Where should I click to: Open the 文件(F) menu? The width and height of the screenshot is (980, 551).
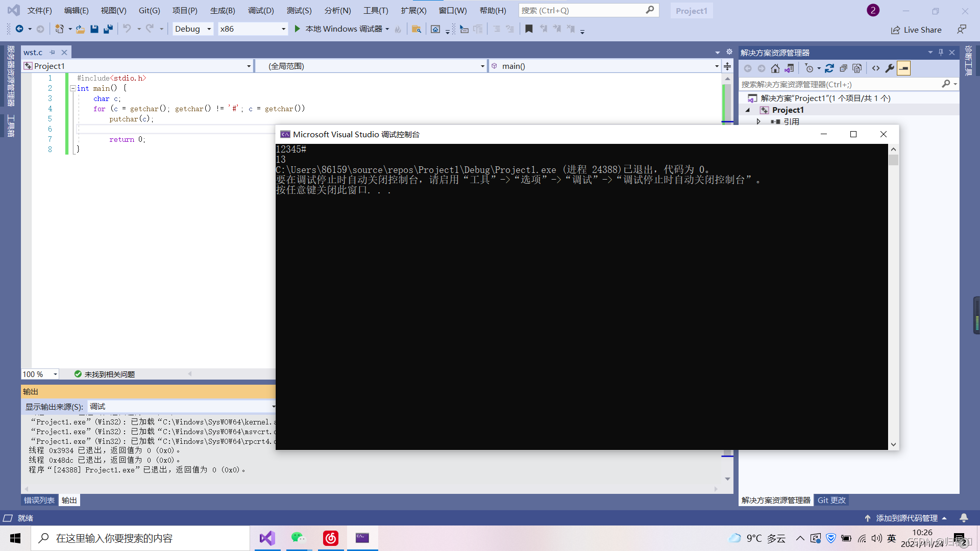(40, 11)
